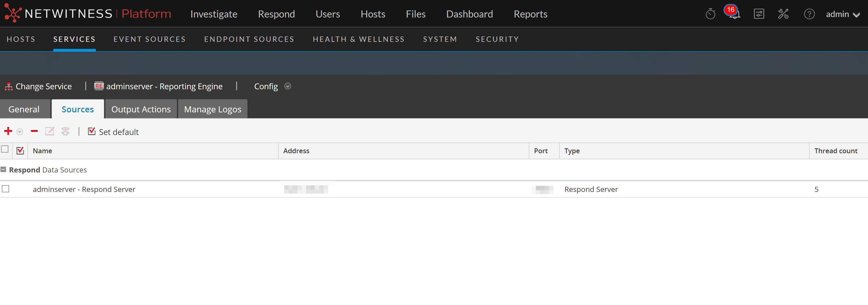Click the configure sliders icon in header

click(759, 14)
